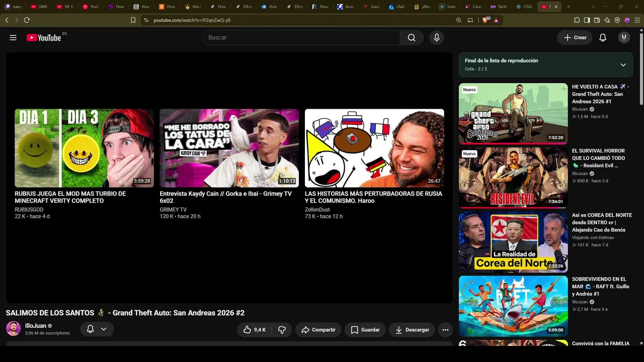Open the browser zoom magnifier icon
Screen dimensions: 644x362
point(459,20)
